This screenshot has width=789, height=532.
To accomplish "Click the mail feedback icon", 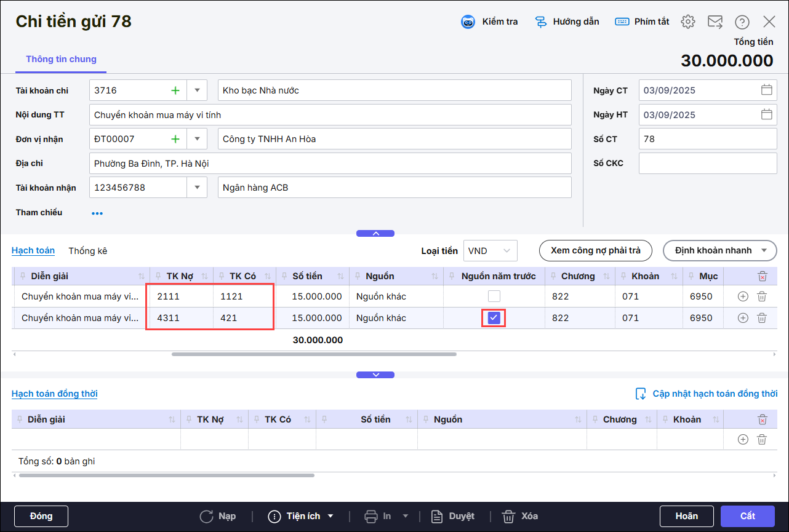I will tap(715, 22).
